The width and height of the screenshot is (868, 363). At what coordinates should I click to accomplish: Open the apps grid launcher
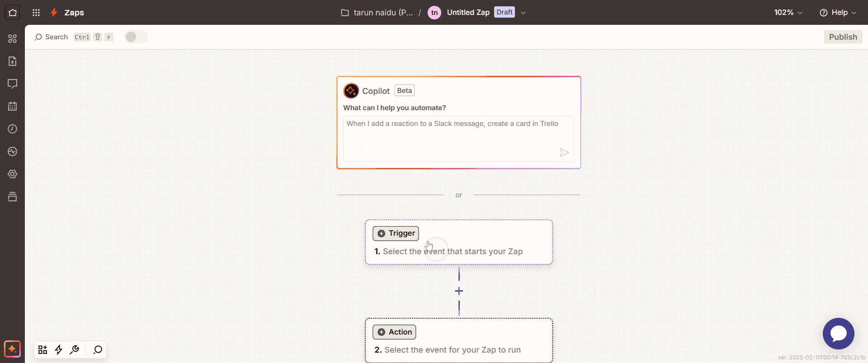click(36, 13)
